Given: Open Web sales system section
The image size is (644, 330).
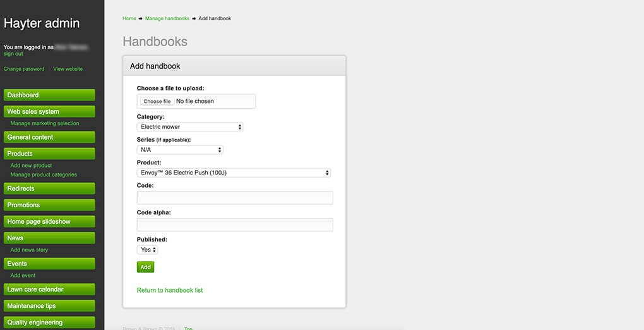Looking at the screenshot, I should coord(49,111).
